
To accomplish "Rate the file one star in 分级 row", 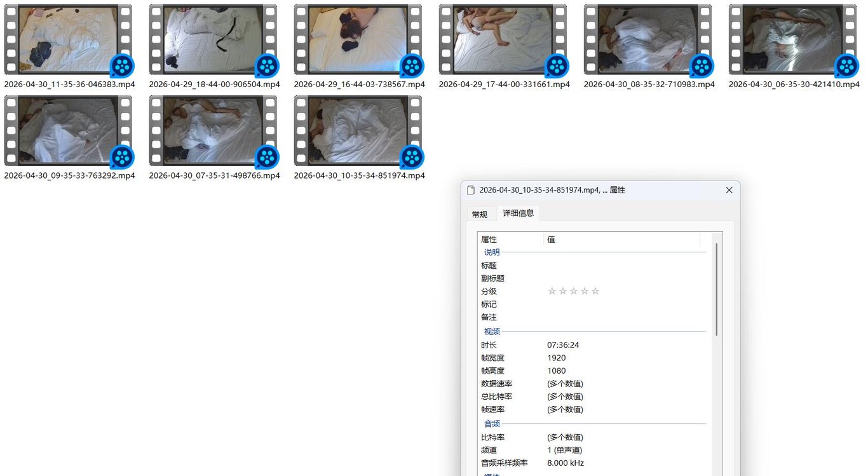I will (552, 291).
